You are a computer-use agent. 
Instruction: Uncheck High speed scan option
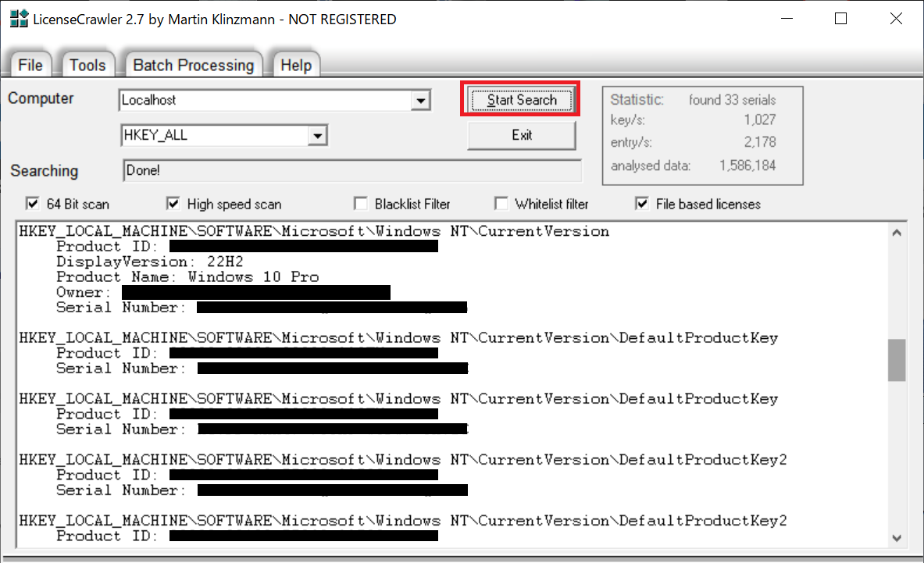pos(173,204)
